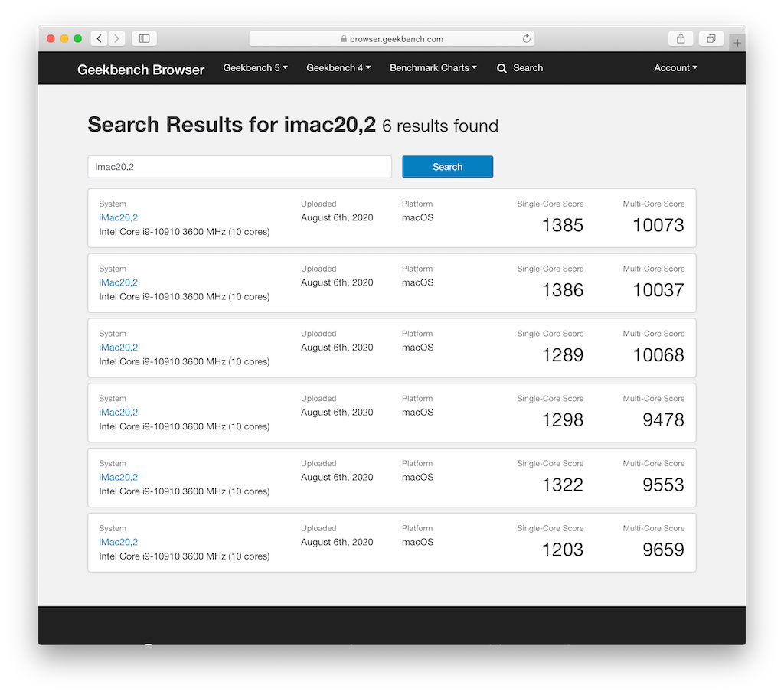This screenshot has height=695, width=784.
Task: Reload the page using the refresh icon
Action: 526,38
